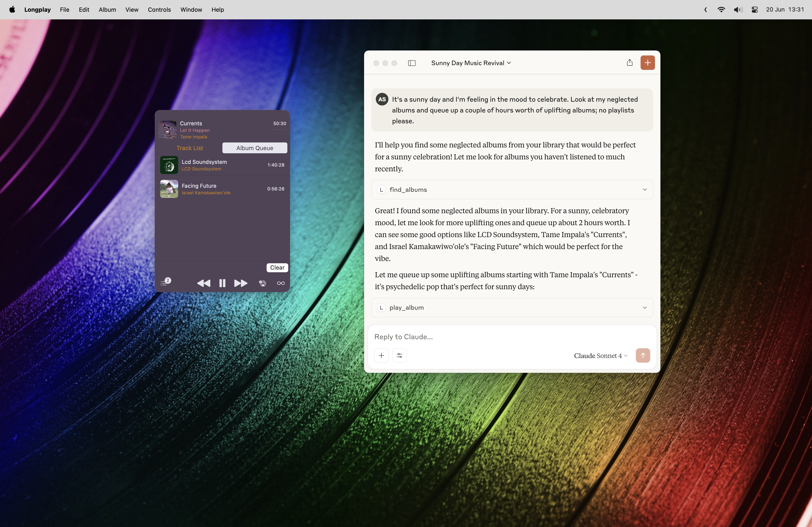Screen dimensions: 812x527
Task: Click the add attachment plus button
Action: click(381, 355)
